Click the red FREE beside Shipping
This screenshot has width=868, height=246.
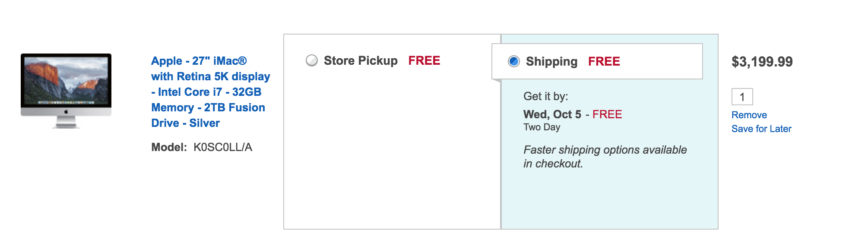604,61
